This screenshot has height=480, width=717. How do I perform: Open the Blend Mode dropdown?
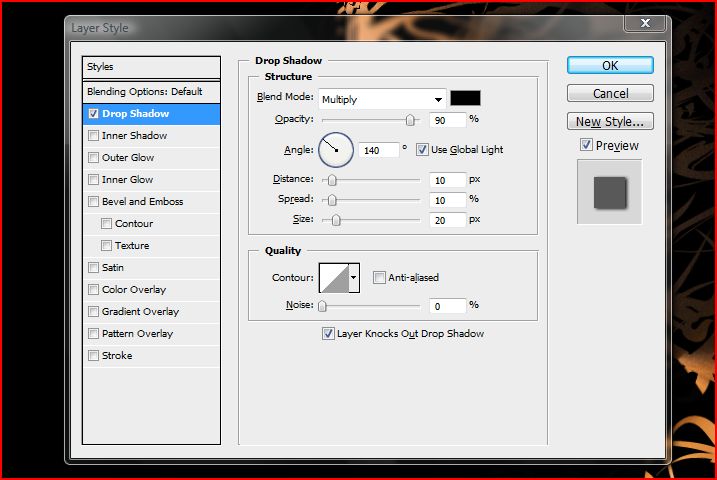pos(382,99)
